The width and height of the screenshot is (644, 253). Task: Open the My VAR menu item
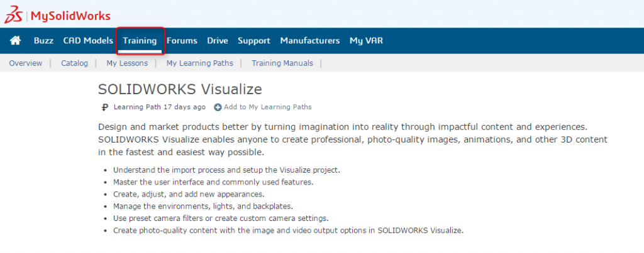click(x=366, y=41)
